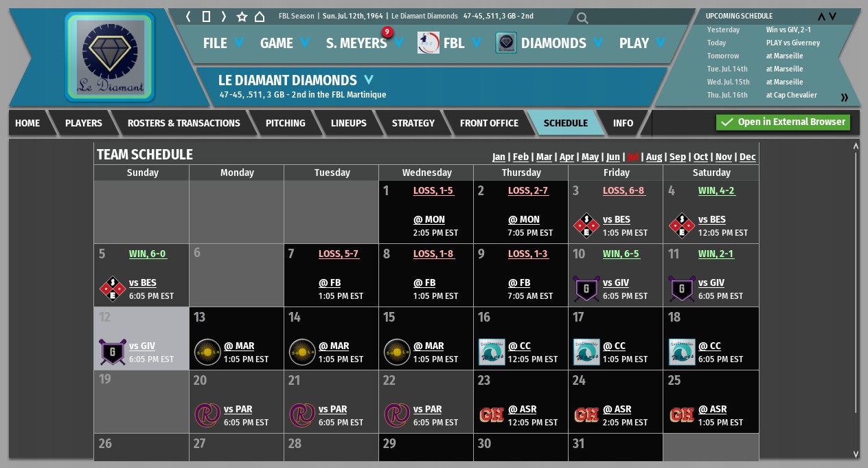
Task: Click the ASR logo on July 25
Action: click(682, 415)
